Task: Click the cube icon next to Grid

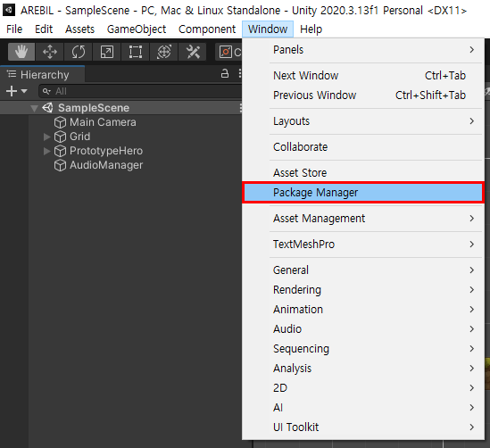Action: [60, 137]
